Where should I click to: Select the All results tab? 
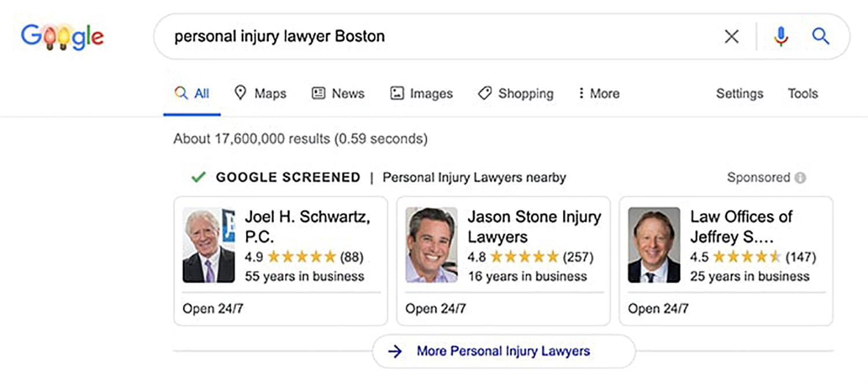point(192,93)
